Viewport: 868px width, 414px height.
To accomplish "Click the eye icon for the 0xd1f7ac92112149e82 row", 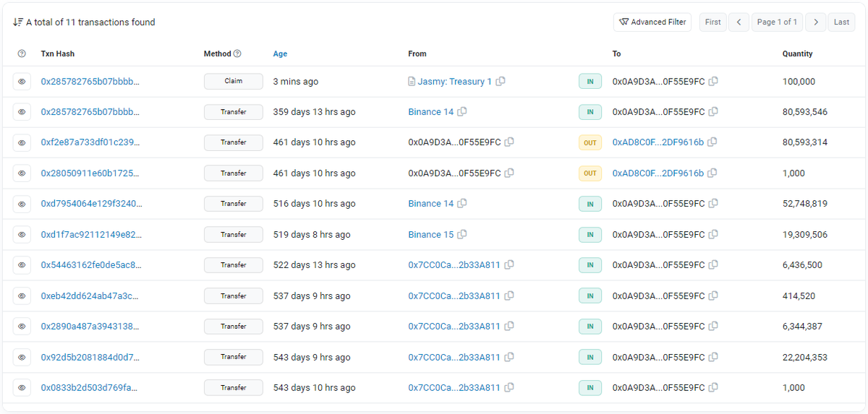I will point(22,235).
